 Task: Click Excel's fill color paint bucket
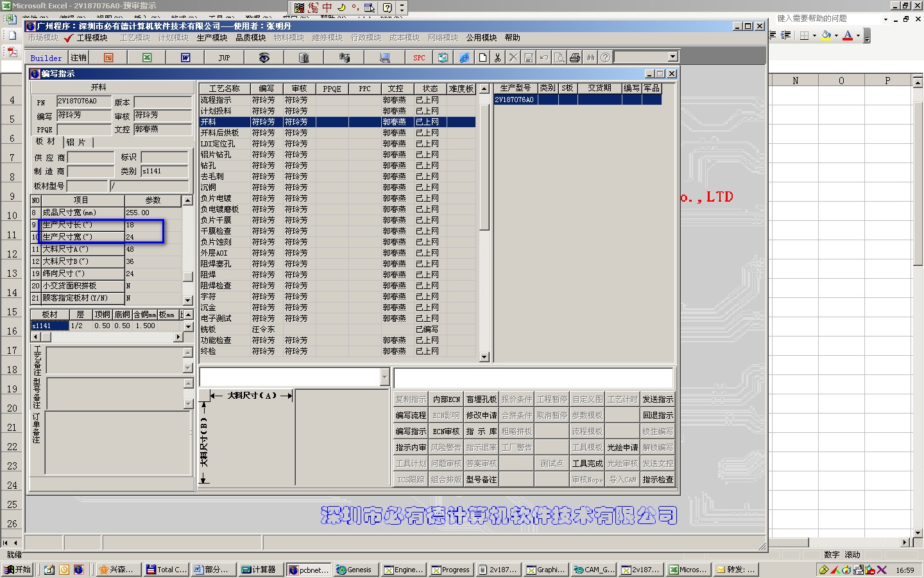(826, 36)
